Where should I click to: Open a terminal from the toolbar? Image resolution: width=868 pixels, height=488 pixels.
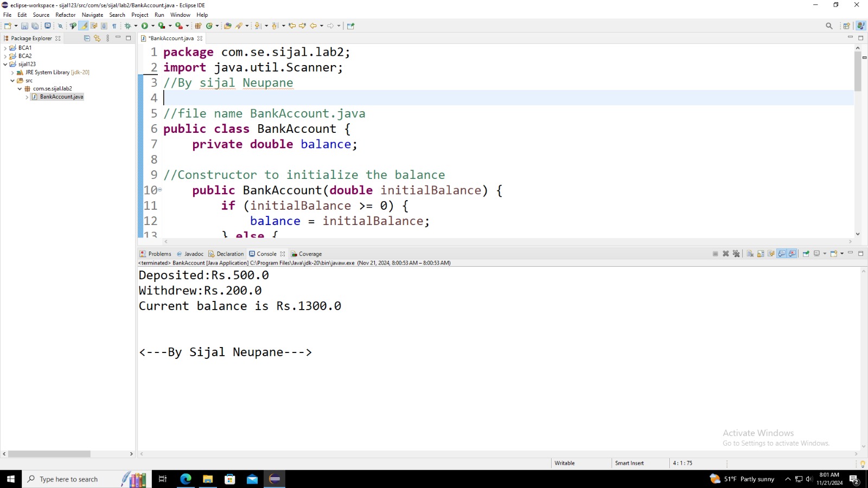pyautogui.click(x=47, y=25)
